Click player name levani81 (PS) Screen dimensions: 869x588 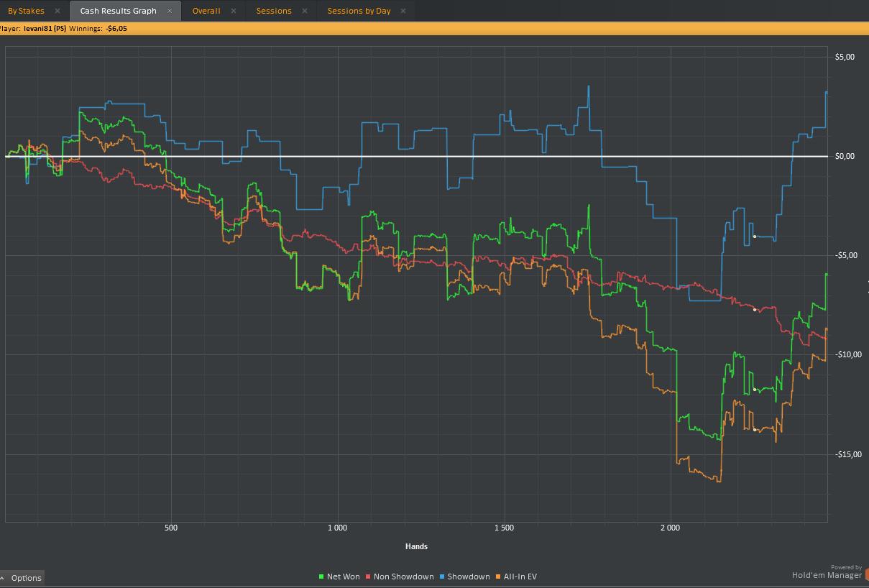45,29
